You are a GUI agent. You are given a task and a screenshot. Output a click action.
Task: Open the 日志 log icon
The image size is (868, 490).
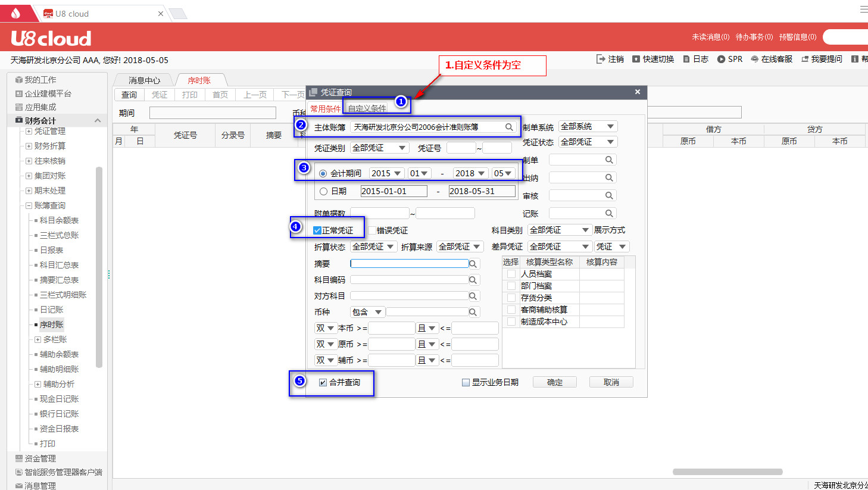point(686,59)
